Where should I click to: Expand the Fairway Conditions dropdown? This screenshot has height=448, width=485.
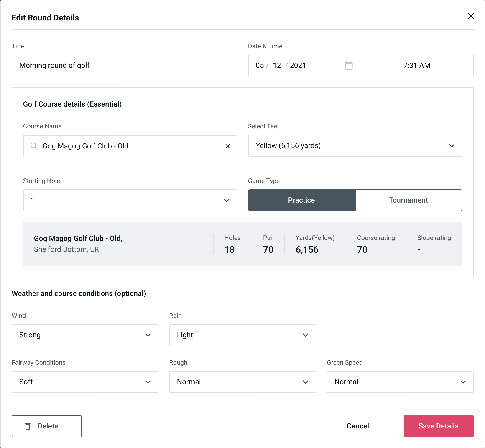point(85,382)
